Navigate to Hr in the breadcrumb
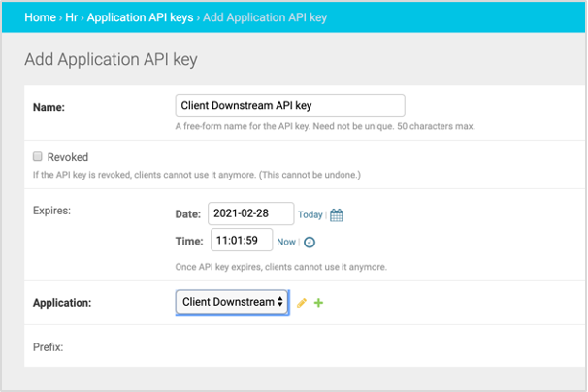This screenshot has width=588, height=392. (73, 17)
